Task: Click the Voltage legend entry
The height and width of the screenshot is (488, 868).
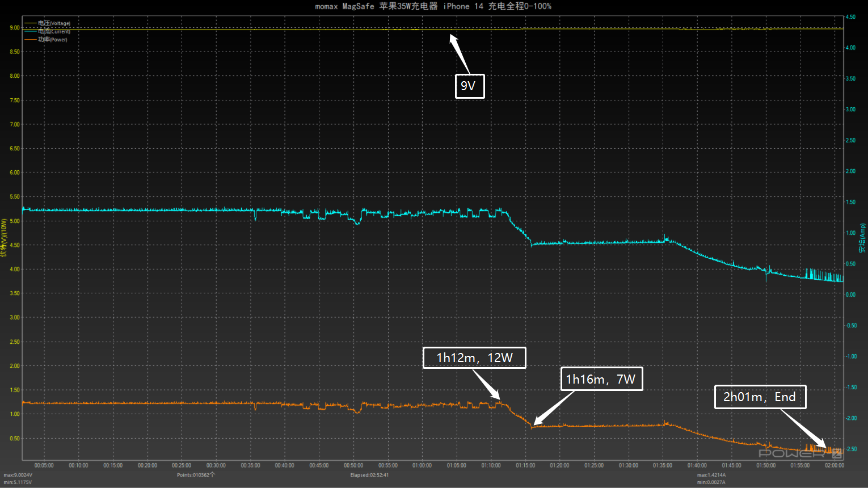Action: point(54,23)
